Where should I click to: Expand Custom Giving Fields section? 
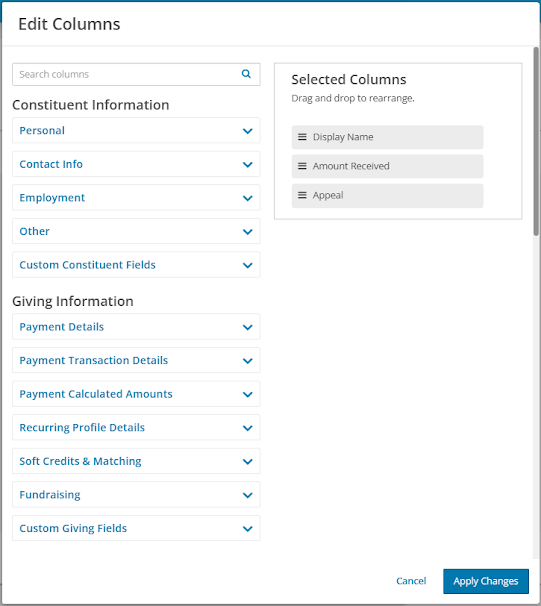[x=136, y=528]
